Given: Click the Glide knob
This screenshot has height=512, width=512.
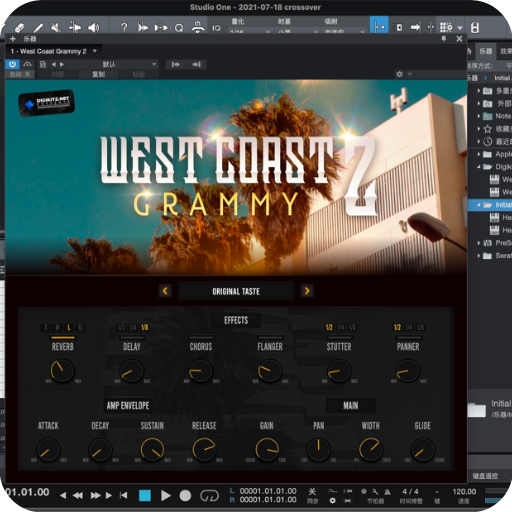Looking at the screenshot, I should coord(423,449).
